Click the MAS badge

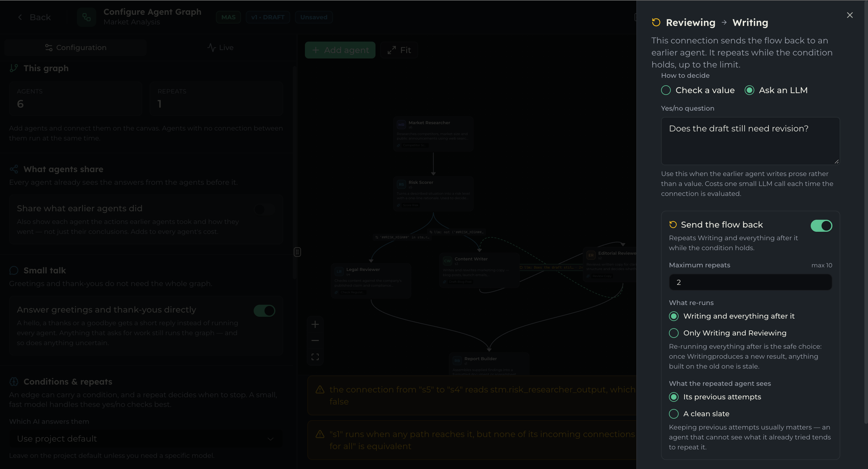(228, 17)
